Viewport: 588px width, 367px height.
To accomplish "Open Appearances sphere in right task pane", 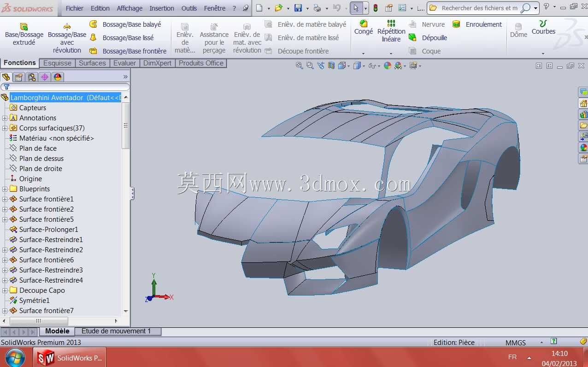I will (583, 148).
